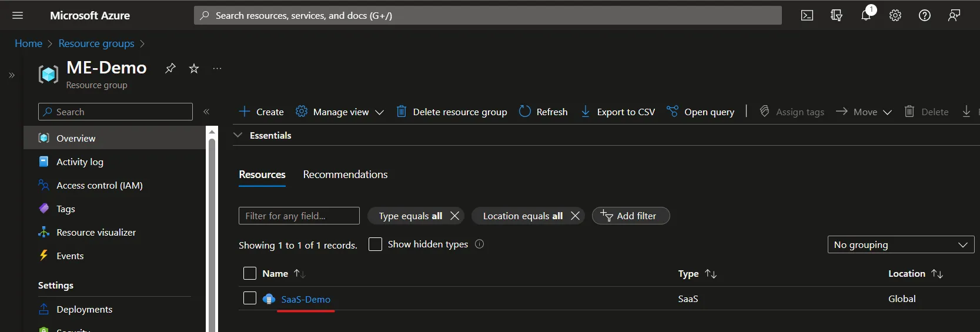Screen dimensions: 980x332
Task: Click Open query
Action: point(700,112)
